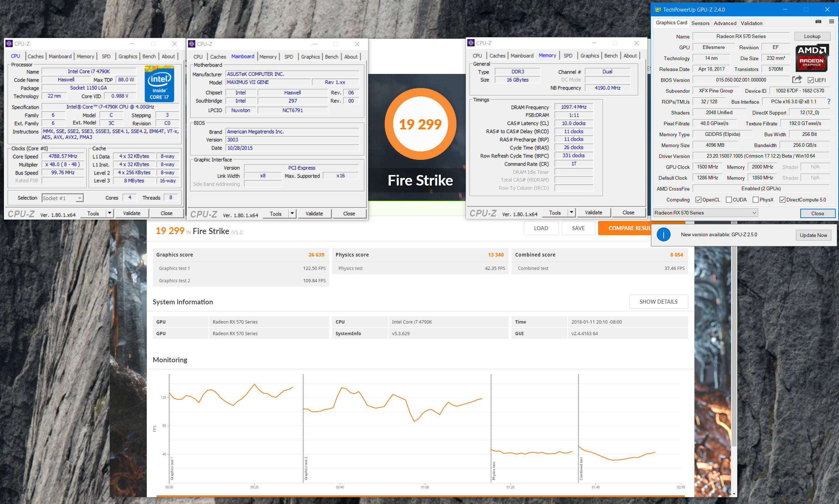Viewport: 839px width, 504px height.
Task: Click GPU-Z title bar app icon
Action: click(x=658, y=10)
